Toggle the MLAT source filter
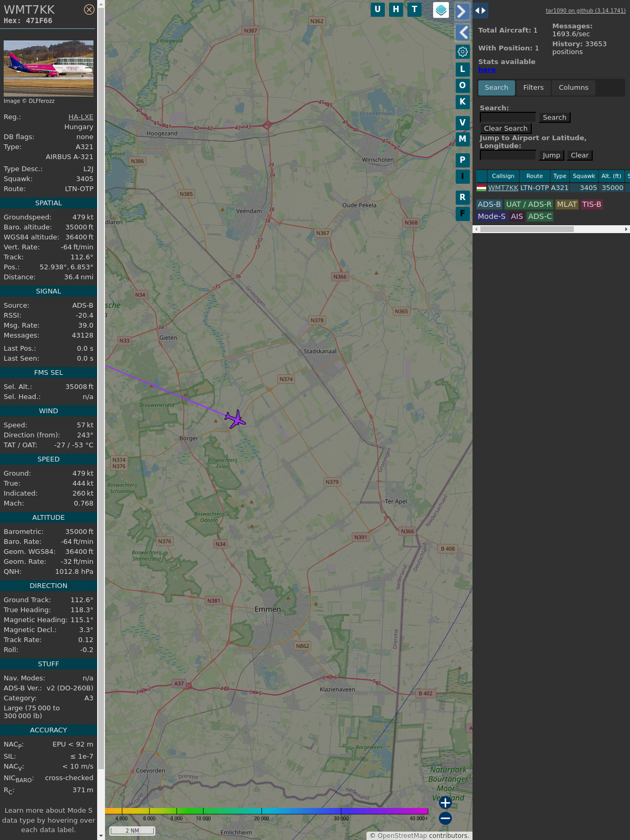The width and height of the screenshot is (630, 840). click(x=567, y=204)
